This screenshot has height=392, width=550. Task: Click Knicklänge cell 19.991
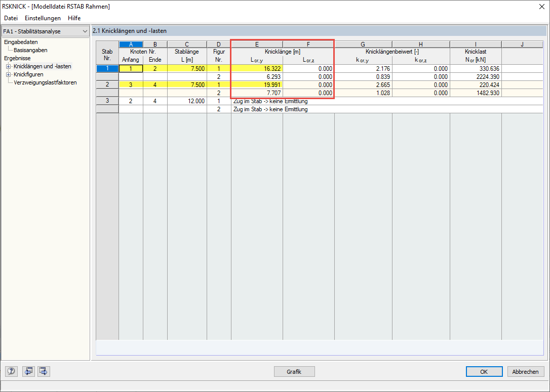tap(257, 85)
